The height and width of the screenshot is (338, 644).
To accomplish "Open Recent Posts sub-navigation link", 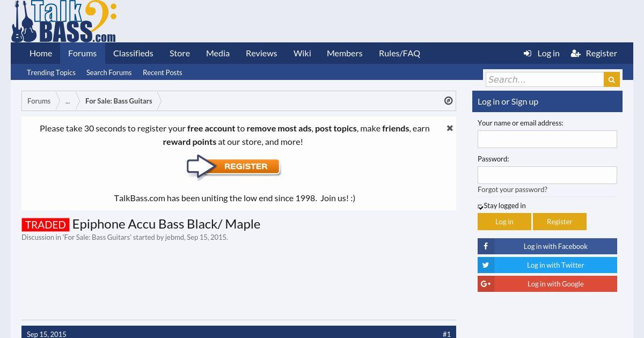I will [x=163, y=72].
